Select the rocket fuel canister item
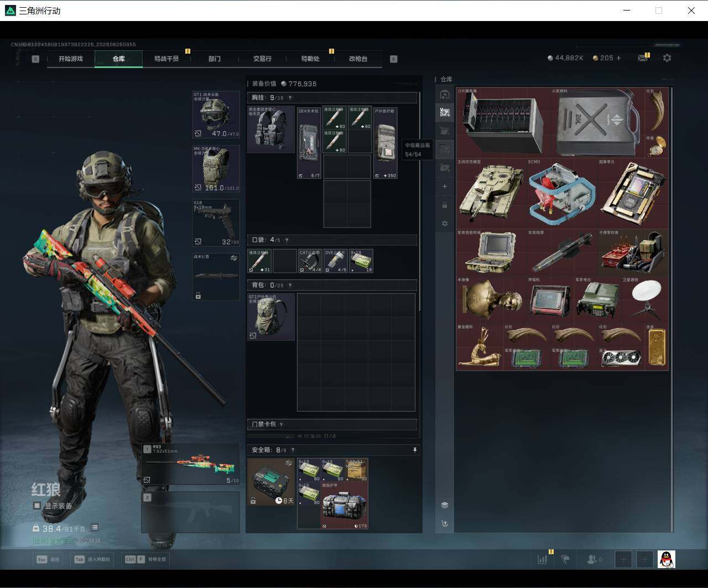Image resolution: width=708 pixels, height=588 pixels. pos(597,123)
